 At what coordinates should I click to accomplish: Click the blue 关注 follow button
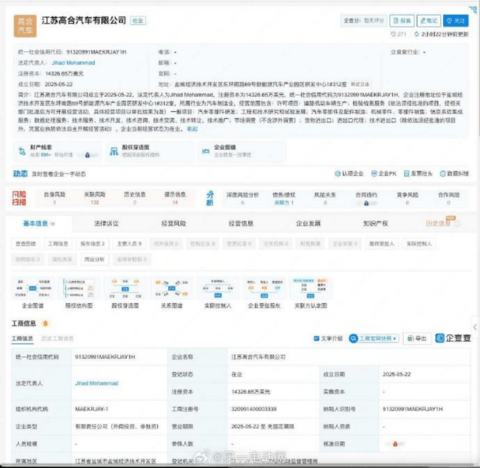tap(455, 21)
